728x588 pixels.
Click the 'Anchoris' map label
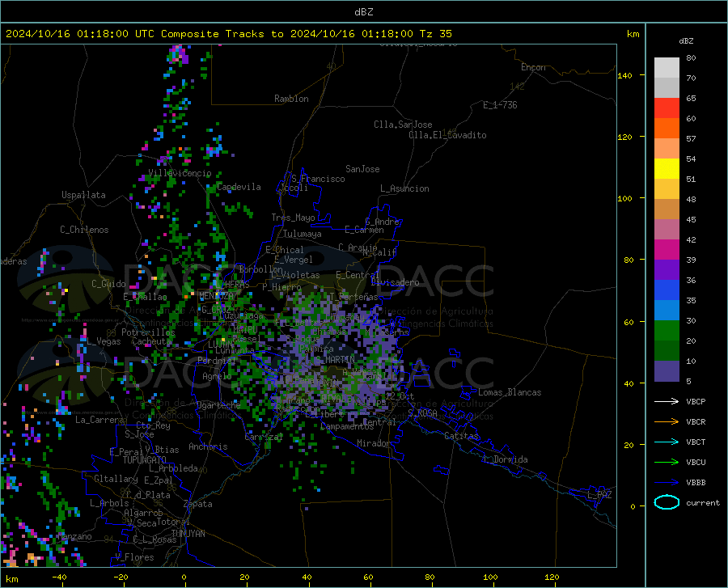pyautogui.click(x=208, y=446)
